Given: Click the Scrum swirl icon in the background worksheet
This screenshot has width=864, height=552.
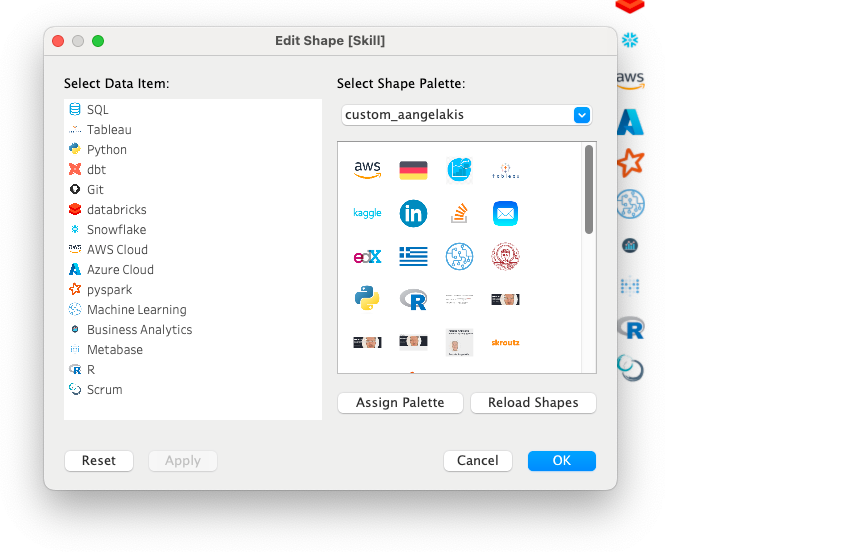Looking at the screenshot, I should click(x=630, y=369).
